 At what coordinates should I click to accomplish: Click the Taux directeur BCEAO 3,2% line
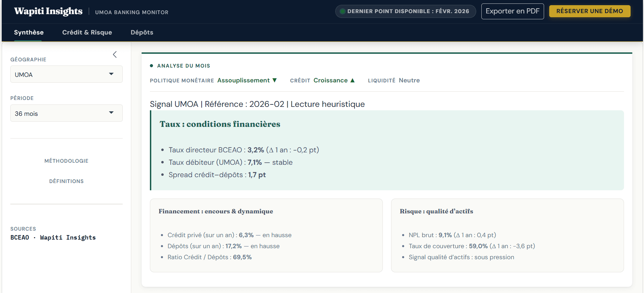(244, 150)
